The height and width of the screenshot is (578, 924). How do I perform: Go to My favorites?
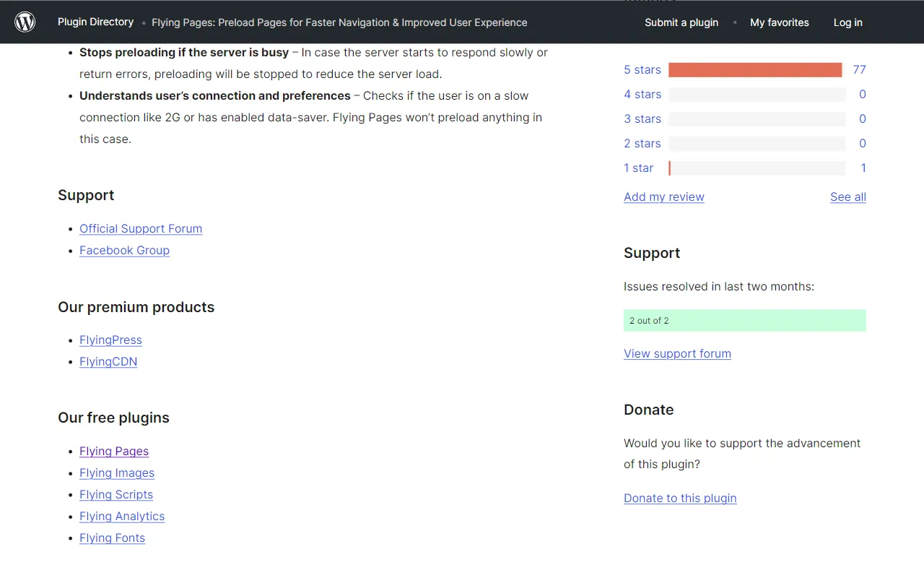pos(780,22)
